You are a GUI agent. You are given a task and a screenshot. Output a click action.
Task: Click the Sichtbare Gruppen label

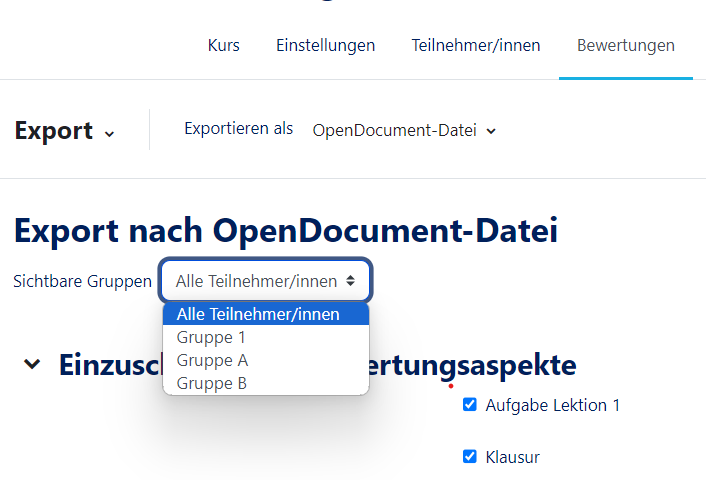pyautogui.click(x=82, y=281)
